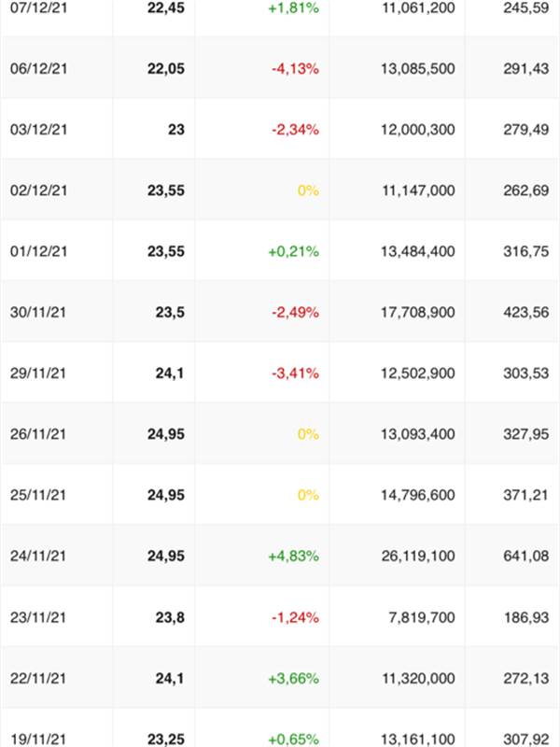560x747 pixels.
Task: Click closing price 23 on 03/12/21
Action: (x=175, y=130)
